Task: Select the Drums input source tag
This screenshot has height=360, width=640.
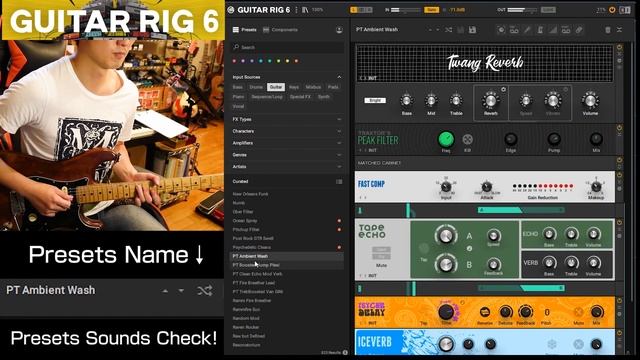Action: pyautogui.click(x=256, y=87)
